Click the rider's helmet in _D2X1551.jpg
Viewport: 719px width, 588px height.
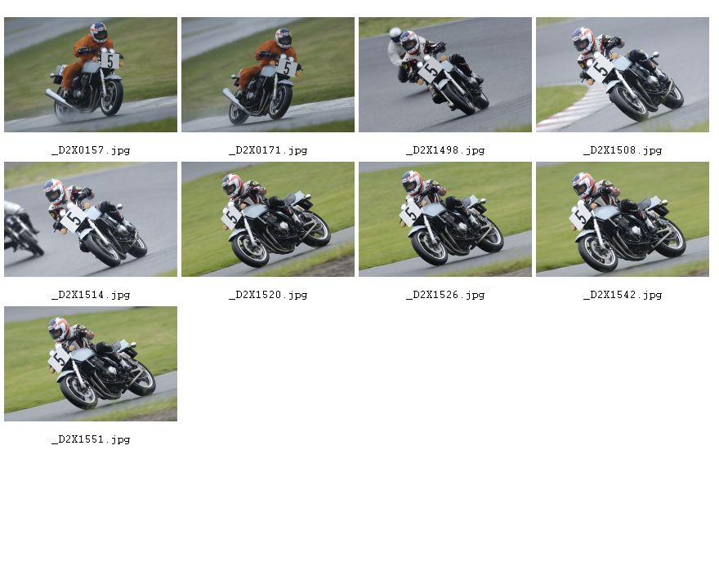(59, 328)
